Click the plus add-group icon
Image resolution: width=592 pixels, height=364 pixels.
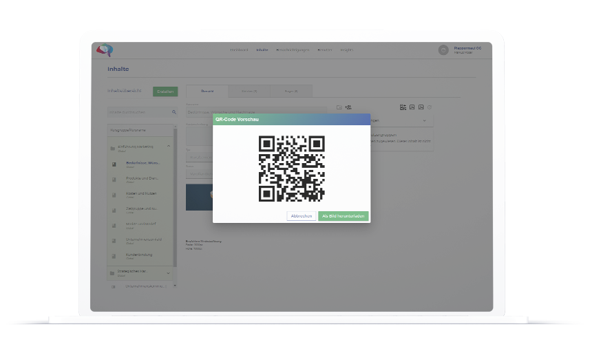348,107
